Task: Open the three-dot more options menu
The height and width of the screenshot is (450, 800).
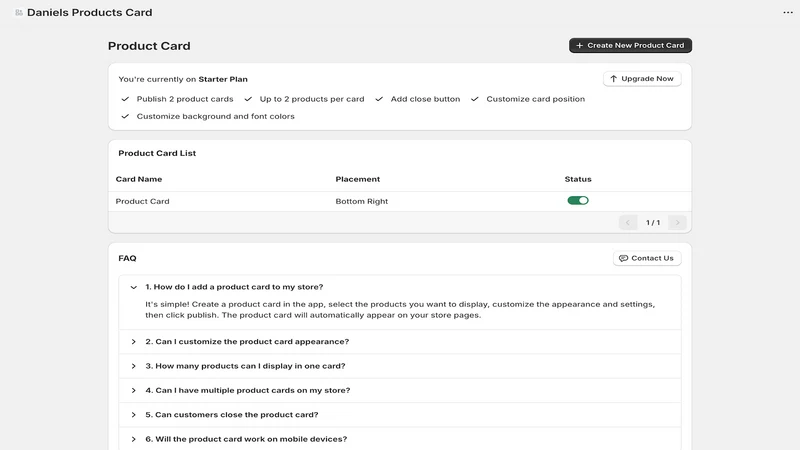Action: [788, 13]
